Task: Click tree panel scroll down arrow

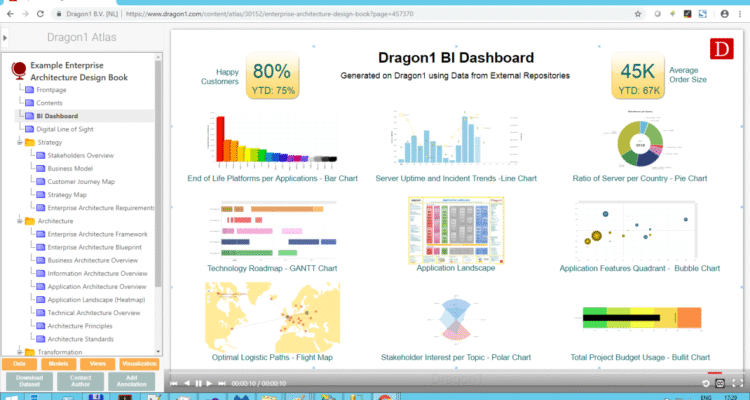Action: [x=158, y=352]
